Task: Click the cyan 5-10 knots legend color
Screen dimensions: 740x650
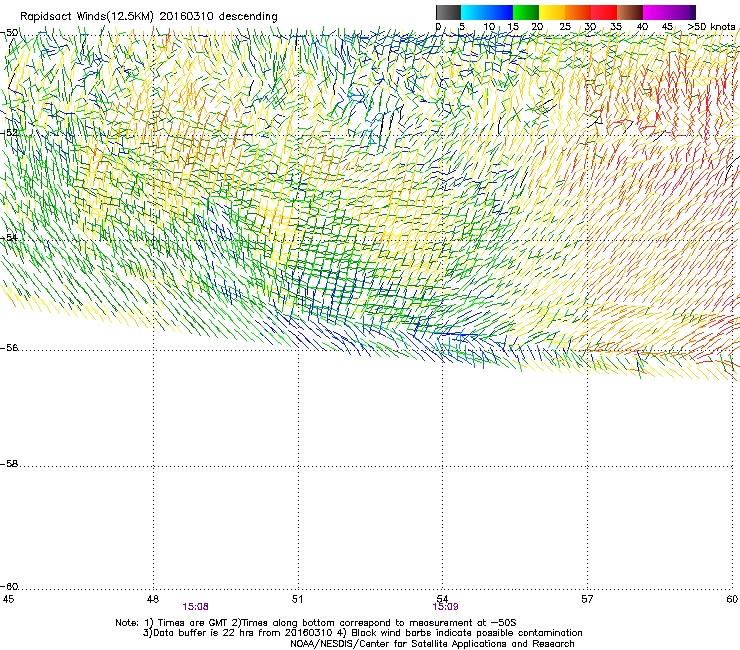Action: (x=474, y=12)
